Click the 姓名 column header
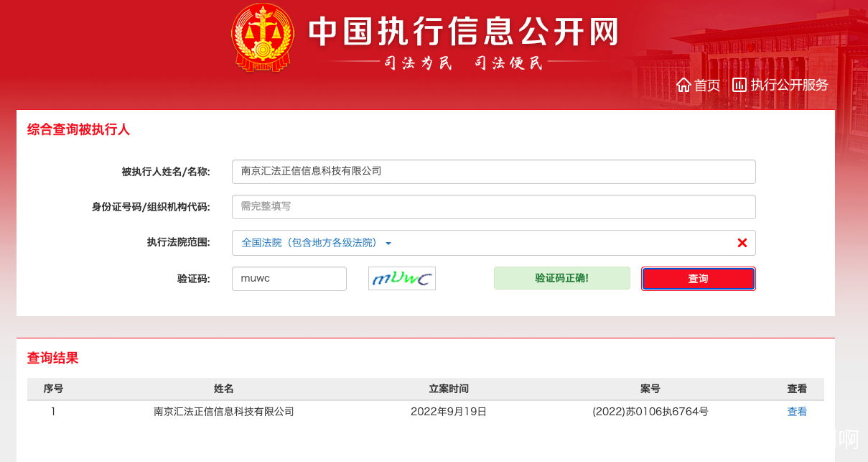Screen dimensions: 868x462 pyautogui.click(x=224, y=389)
